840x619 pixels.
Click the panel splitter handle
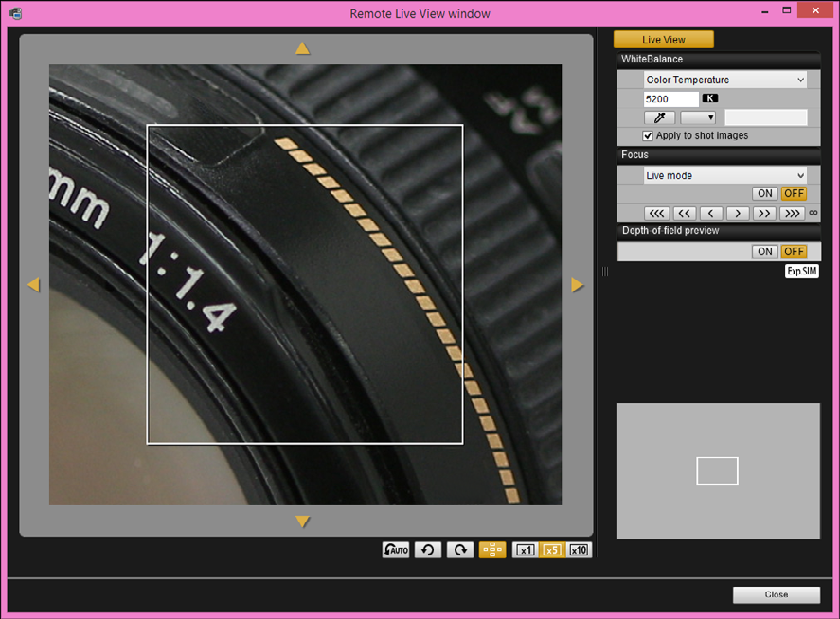pyautogui.click(x=605, y=272)
